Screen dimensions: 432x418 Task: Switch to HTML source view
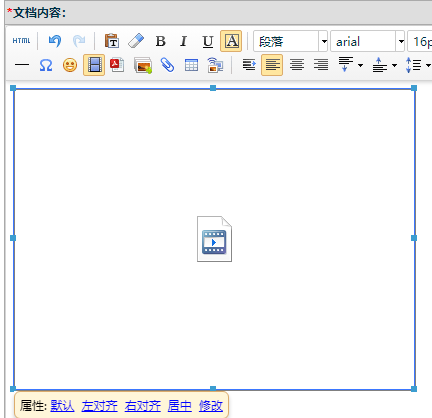pyautogui.click(x=21, y=41)
